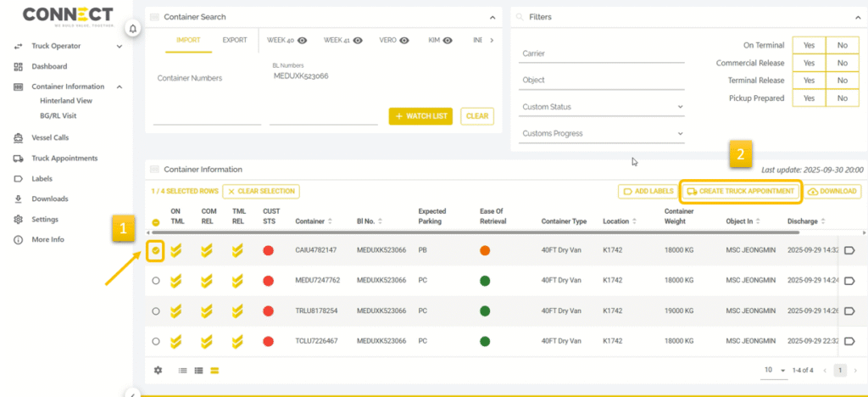Open Hinterland View in the sidebar
868x397 pixels.
point(66,101)
